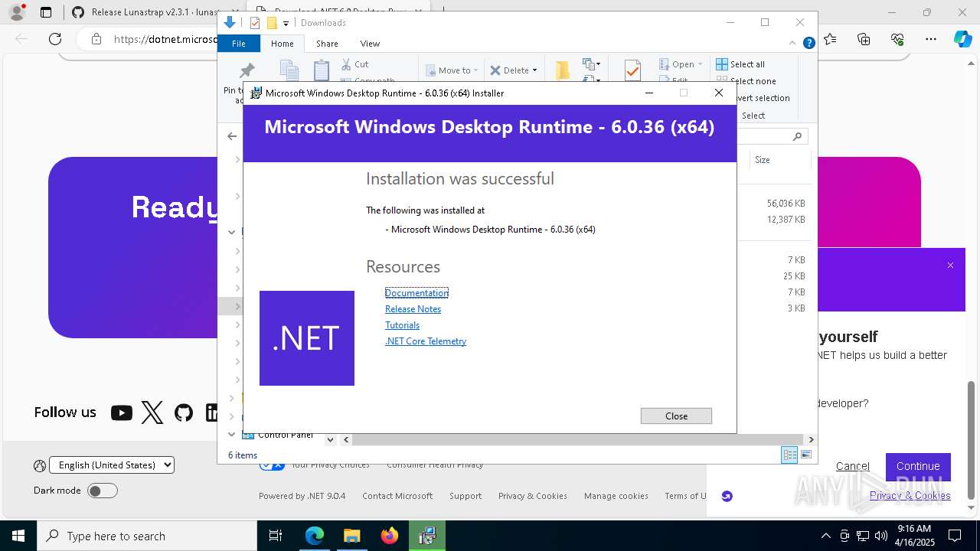Click the navigation pane scroll down arrow
Image resolution: width=980 pixels, height=551 pixels.
(x=331, y=439)
